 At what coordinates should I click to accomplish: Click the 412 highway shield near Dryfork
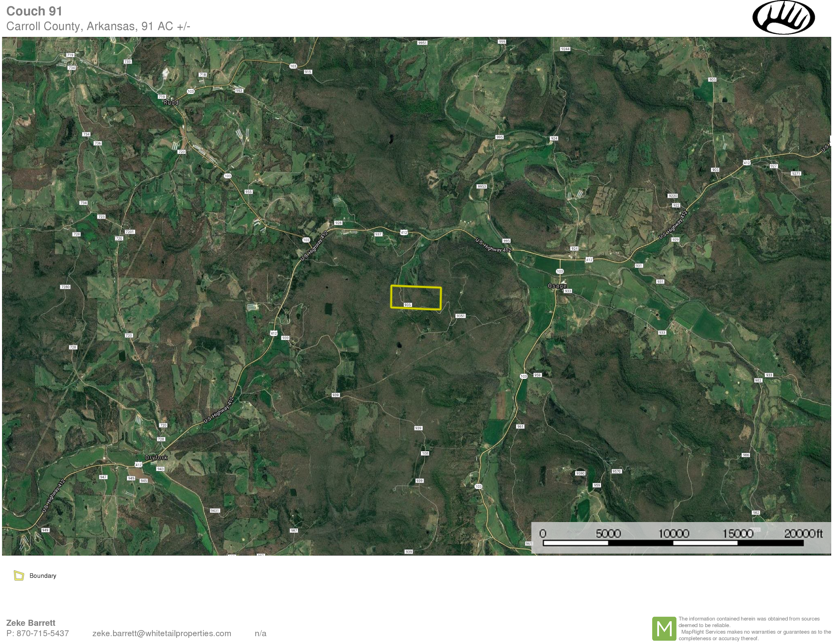coord(138,465)
